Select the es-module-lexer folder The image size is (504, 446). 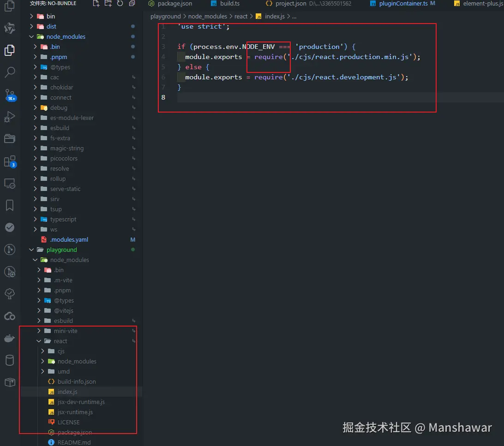click(82, 118)
